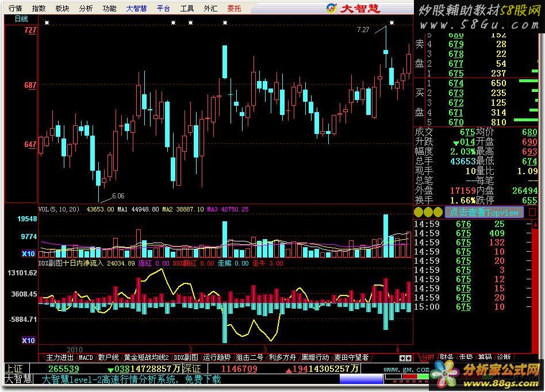
Task: Click the up arrow of the tick list scrollbar
Action: pos(535,225)
